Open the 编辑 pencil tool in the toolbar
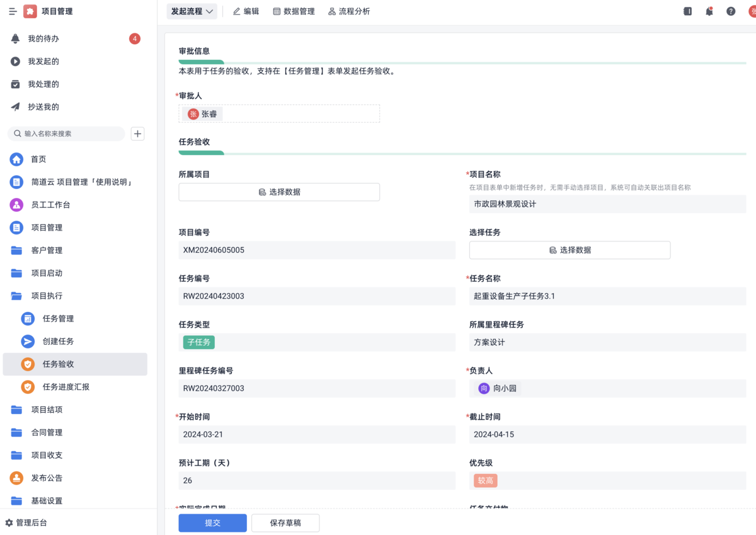The width and height of the screenshot is (756, 535). 246,11
